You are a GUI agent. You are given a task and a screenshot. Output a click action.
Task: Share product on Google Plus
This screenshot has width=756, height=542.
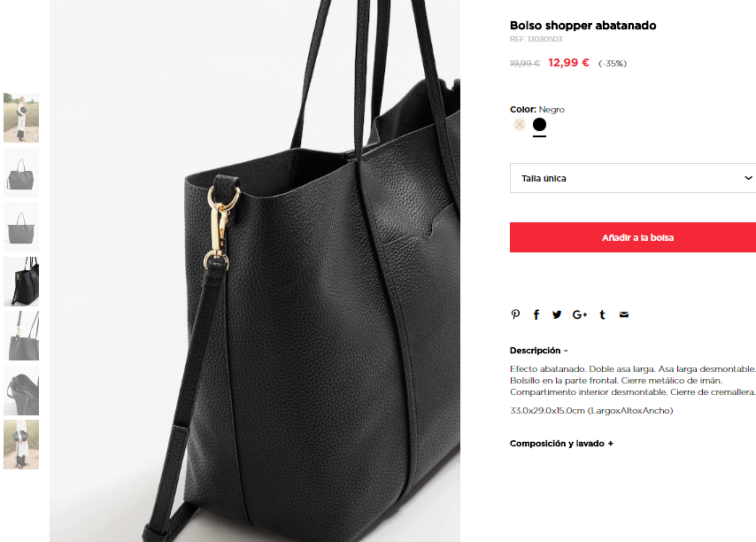tap(580, 314)
